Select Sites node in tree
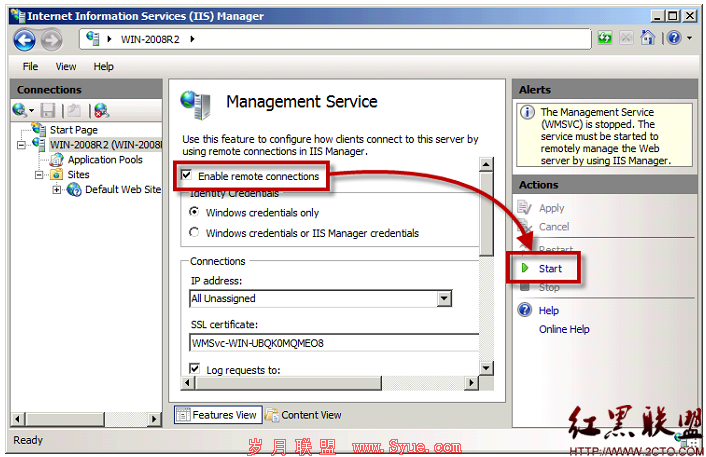Image resolution: width=706 pixels, height=457 pixels. coord(78,175)
